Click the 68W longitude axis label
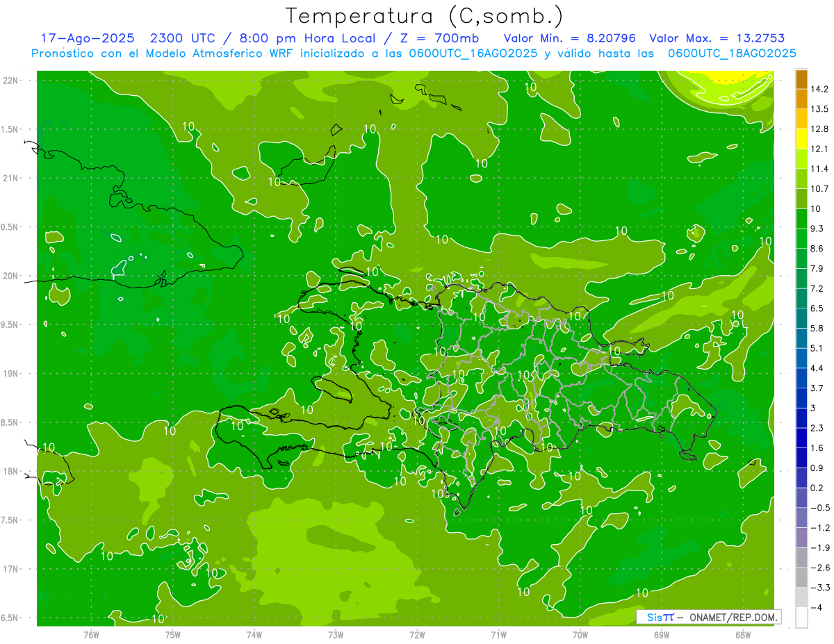This screenshot has height=644, width=834. pos(742,634)
